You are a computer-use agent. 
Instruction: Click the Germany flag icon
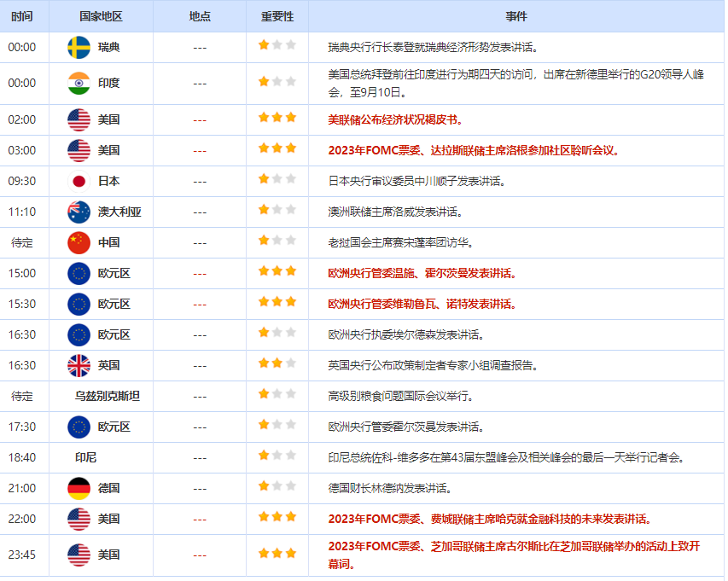[79, 488]
